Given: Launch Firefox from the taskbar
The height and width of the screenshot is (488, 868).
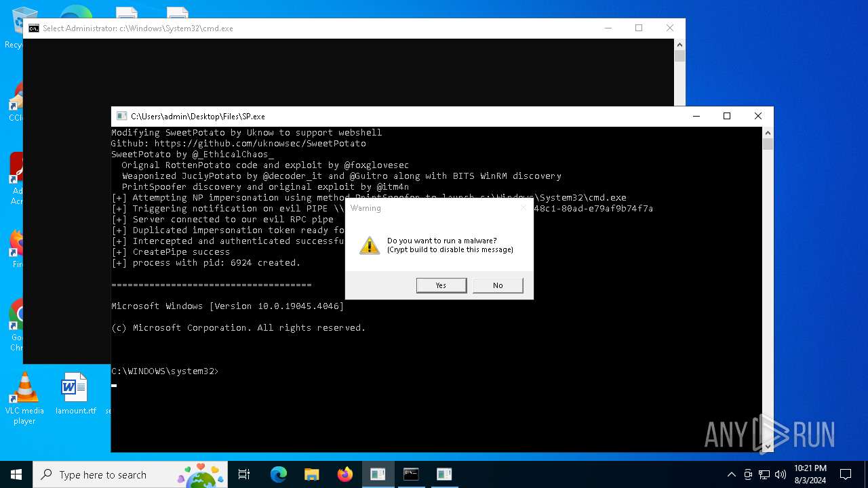Looking at the screenshot, I should (x=345, y=474).
